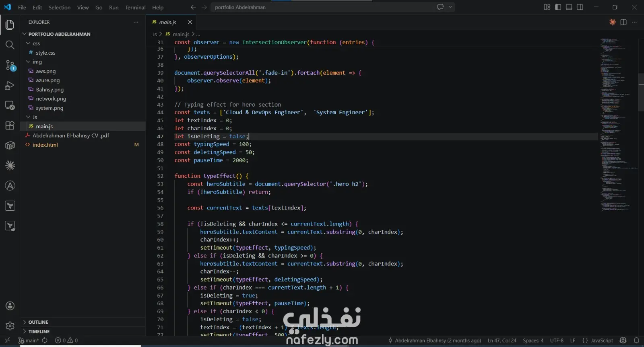
Task: Click the Split Editor Right icon
Action: pos(623,22)
